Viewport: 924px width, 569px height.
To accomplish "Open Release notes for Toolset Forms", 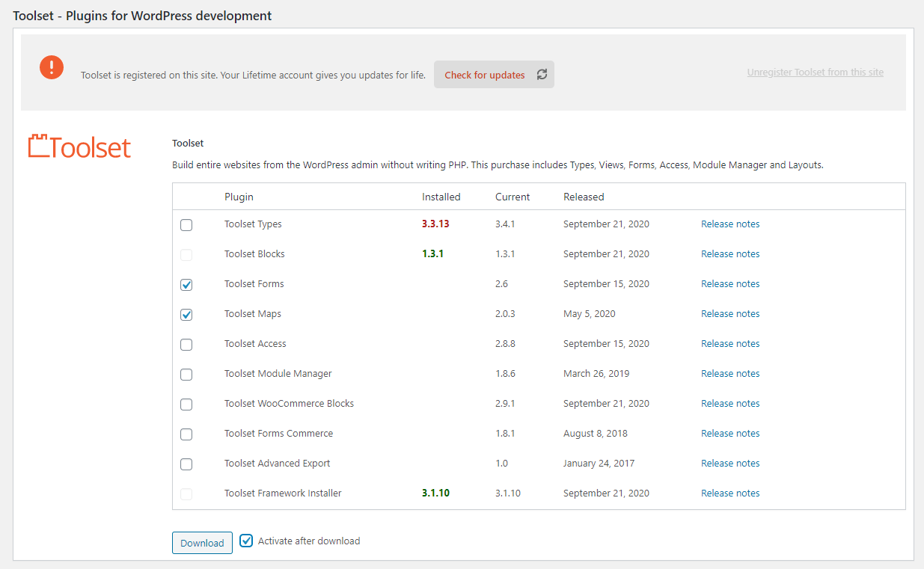I will pos(730,284).
